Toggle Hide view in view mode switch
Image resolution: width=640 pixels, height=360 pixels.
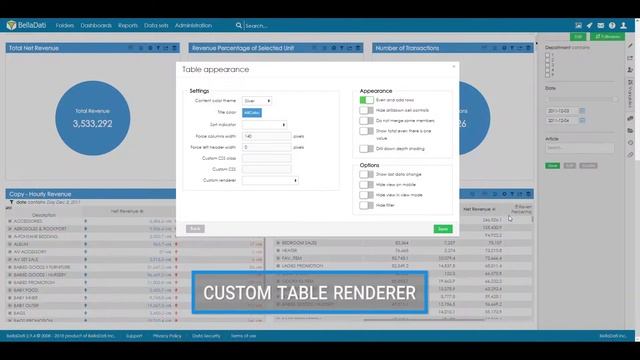[x=367, y=195]
